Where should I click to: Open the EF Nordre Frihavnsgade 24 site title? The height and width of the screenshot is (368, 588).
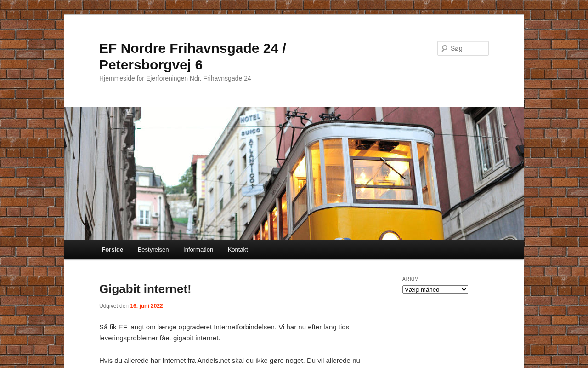pos(192,56)
